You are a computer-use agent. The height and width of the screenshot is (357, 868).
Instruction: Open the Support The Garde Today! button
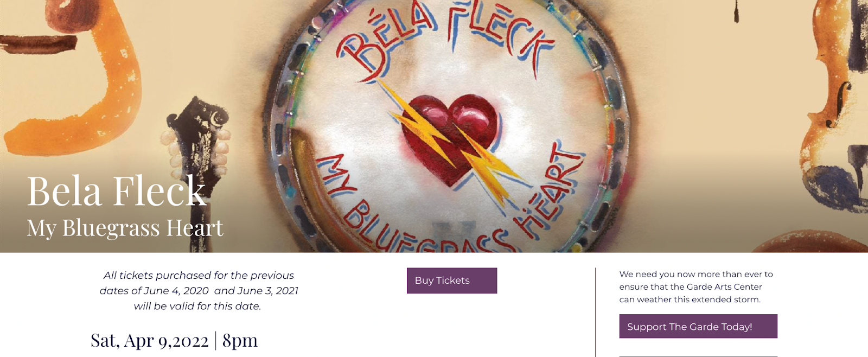pos(698,326)
